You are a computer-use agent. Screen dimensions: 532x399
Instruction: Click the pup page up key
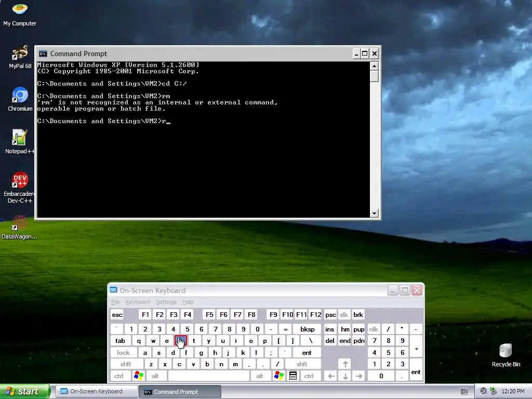click(x=359, y=329)
